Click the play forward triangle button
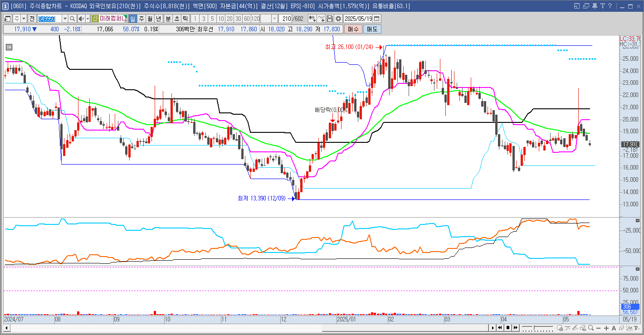Screen dimensions: 644x335 click(493, 328)
